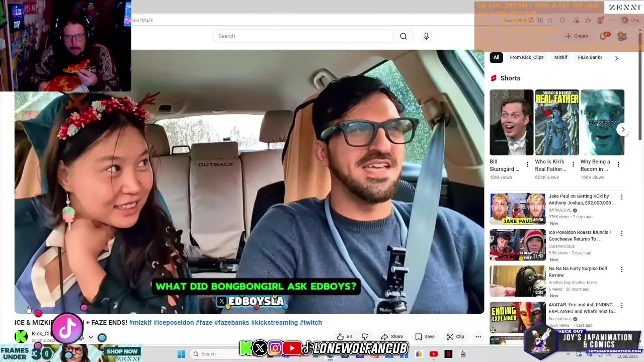
Task: Open options menu for Why Being a Recom Short
Action: pyautogui.click(x=618, y=164)
